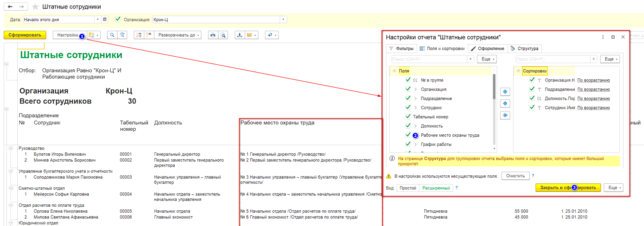Click the Сформировать button
This screenshot has height=226, width=644.
pos(25,35)
